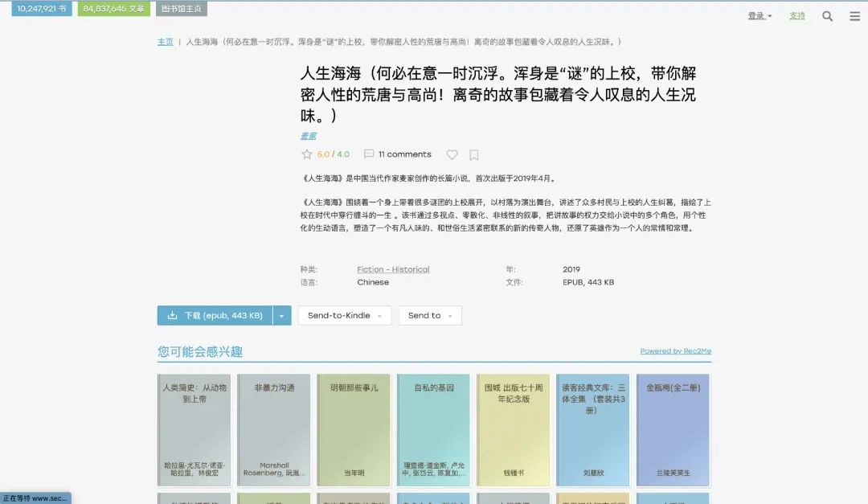This screenshot has width=868, height=504.
Task: Open the Fiction - Historical category link
Action: [393, 269]
